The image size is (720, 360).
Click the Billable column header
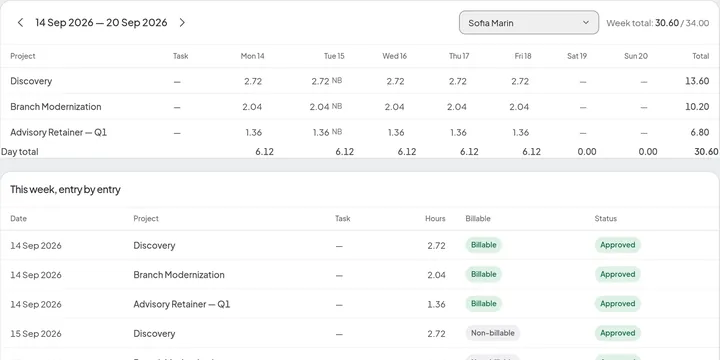coord(478,219)
